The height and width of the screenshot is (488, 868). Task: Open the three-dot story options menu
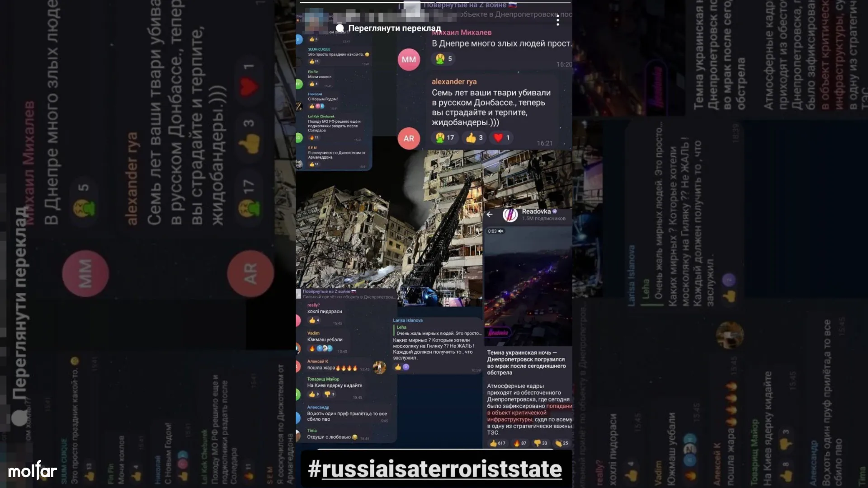(x=558, y=21)
